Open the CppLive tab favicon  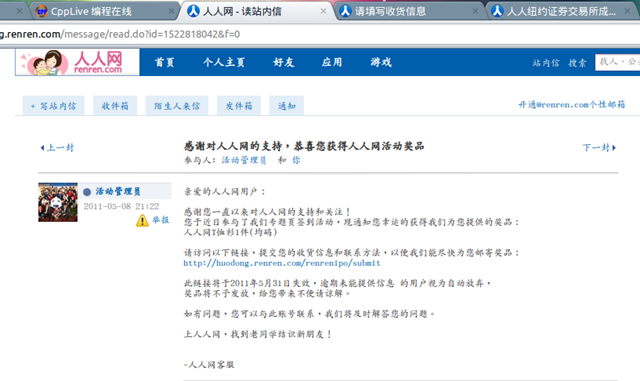coord(41,11)
